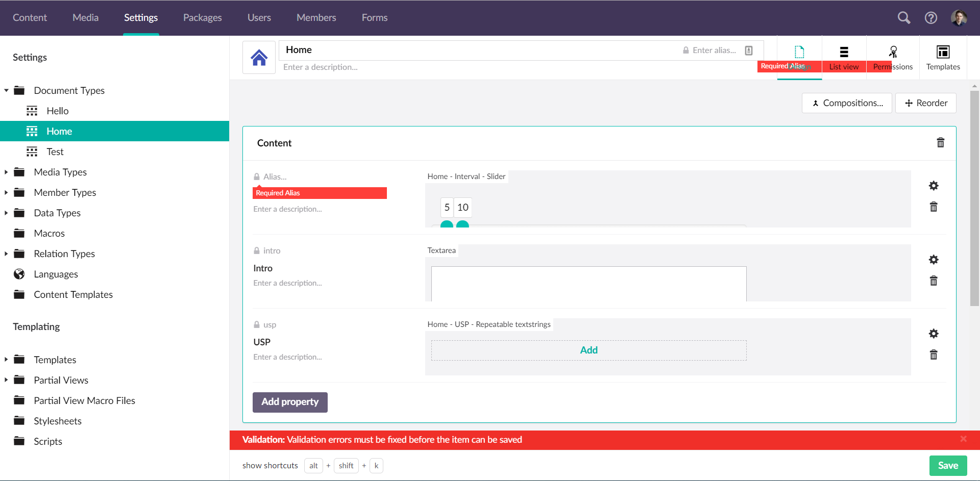Delete the USP property with the trash icon
Image resolution: width=980 pixels, height=481 pixels.
(x=934, y=355)
